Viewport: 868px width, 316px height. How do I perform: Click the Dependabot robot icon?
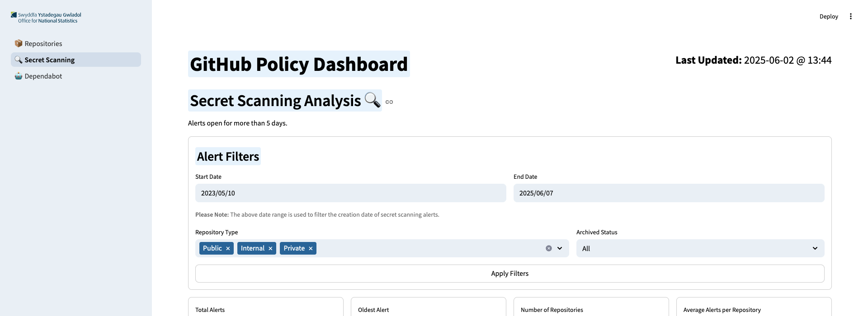pos(19,76)
